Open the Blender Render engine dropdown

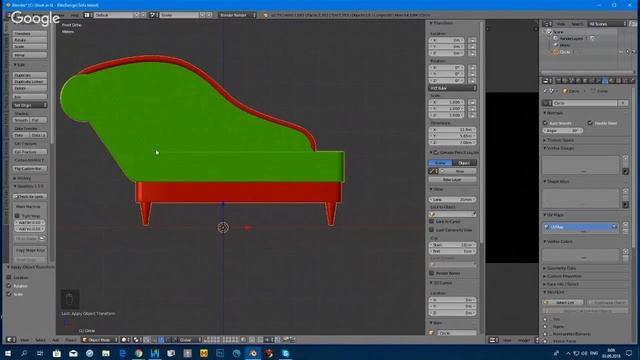tap(237, 15)
